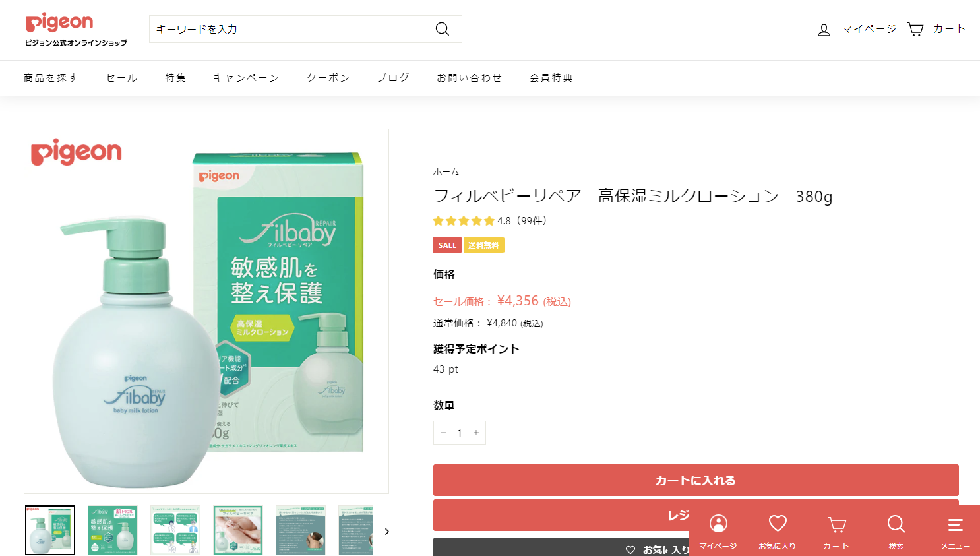Open the メニュー hamburger in floating bar
The image size is (980, 556).
coord(955,532)
